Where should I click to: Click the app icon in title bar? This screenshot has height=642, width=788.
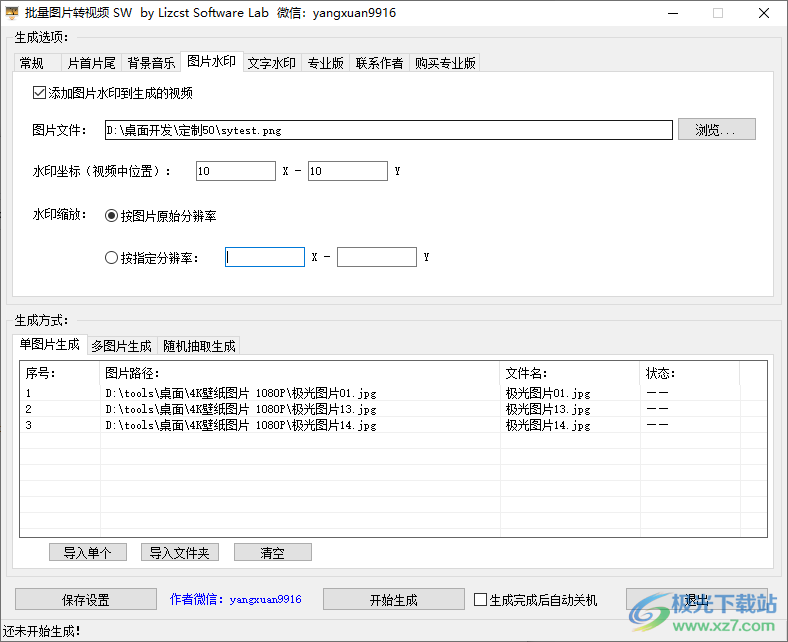tap(11, 13)
